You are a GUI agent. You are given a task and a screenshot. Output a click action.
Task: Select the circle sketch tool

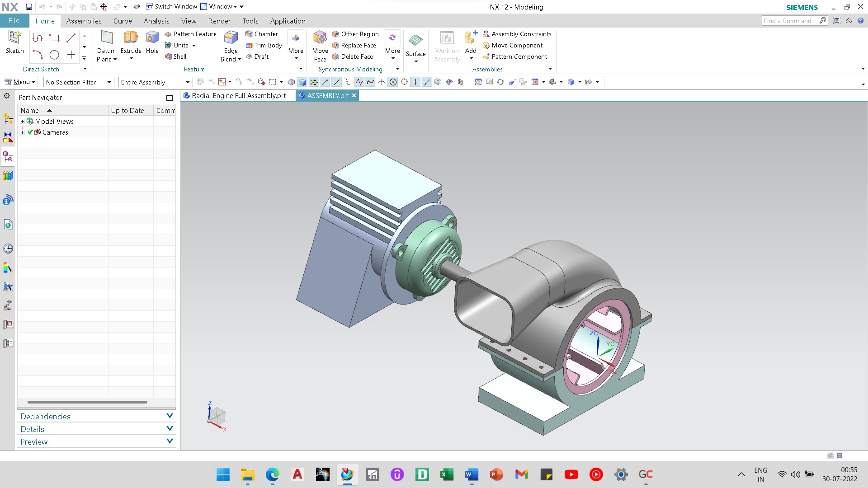point(54,55)
